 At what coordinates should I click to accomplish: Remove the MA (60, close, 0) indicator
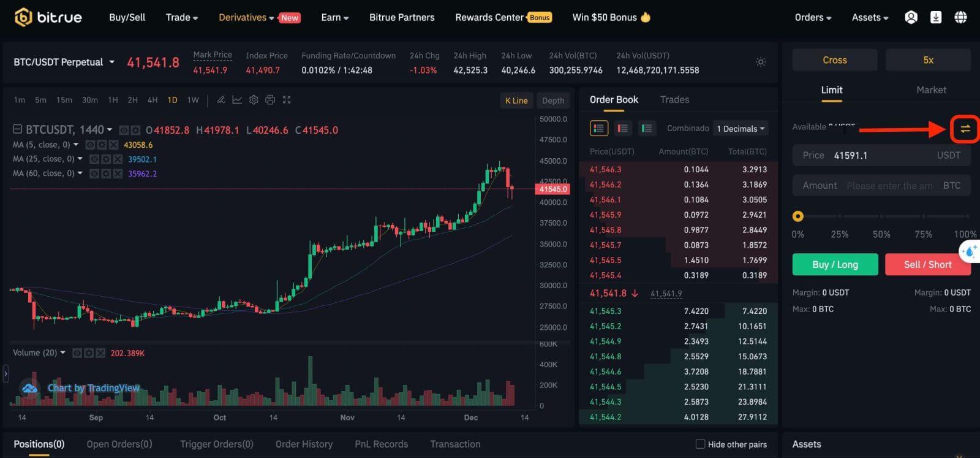(x=118, y=174)
